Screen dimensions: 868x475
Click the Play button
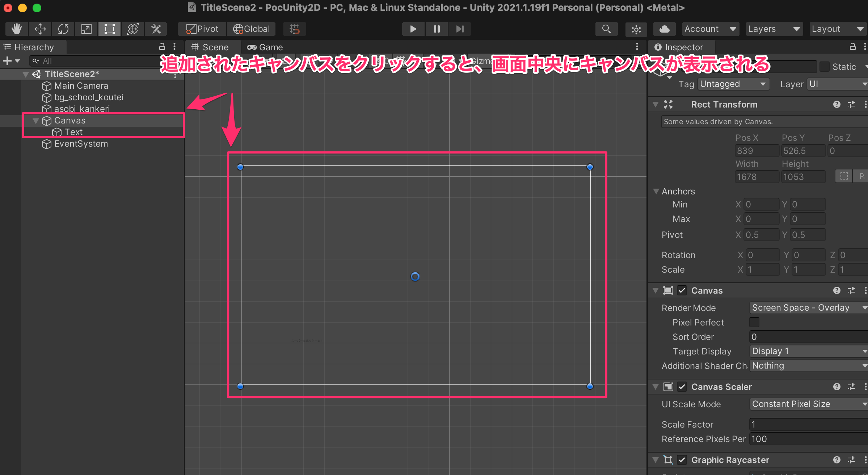[413, 29]
